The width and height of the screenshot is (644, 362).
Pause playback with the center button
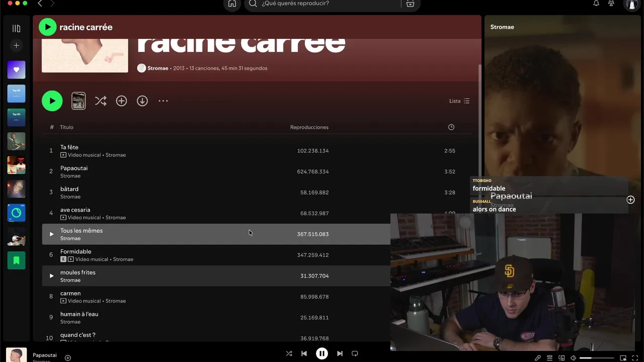click(x=322, y=353)
